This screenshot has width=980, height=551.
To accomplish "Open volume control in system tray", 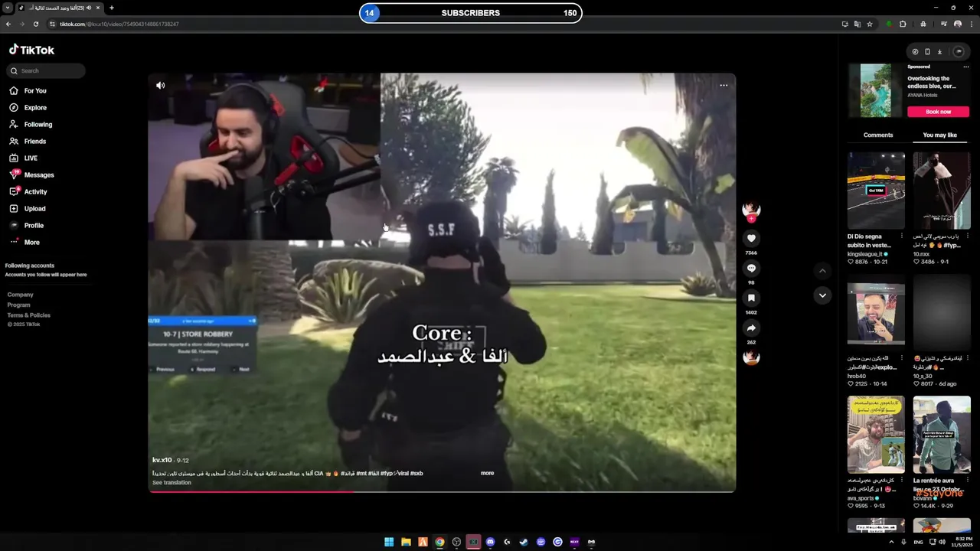I will (942, 542).
